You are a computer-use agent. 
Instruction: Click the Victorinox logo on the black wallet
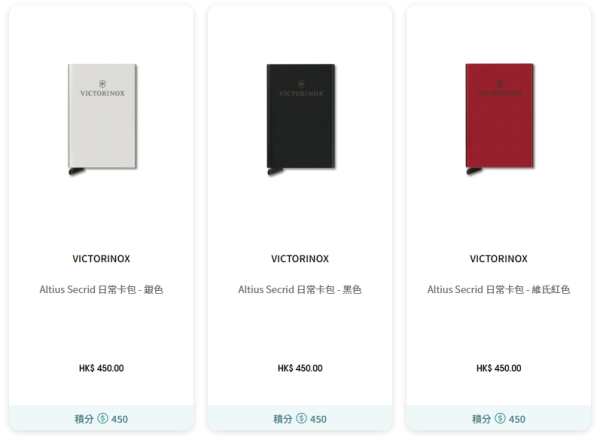pos(301,89)
